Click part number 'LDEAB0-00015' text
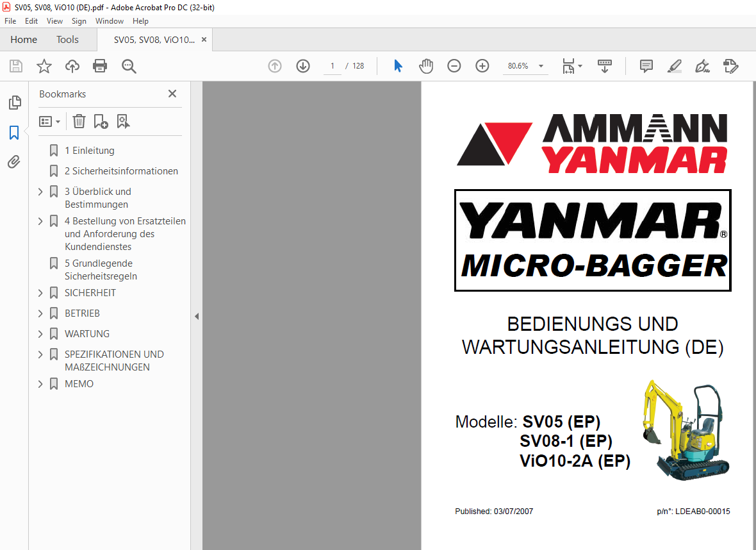This screenshot has height=550, width=756. tap(702, 512)
